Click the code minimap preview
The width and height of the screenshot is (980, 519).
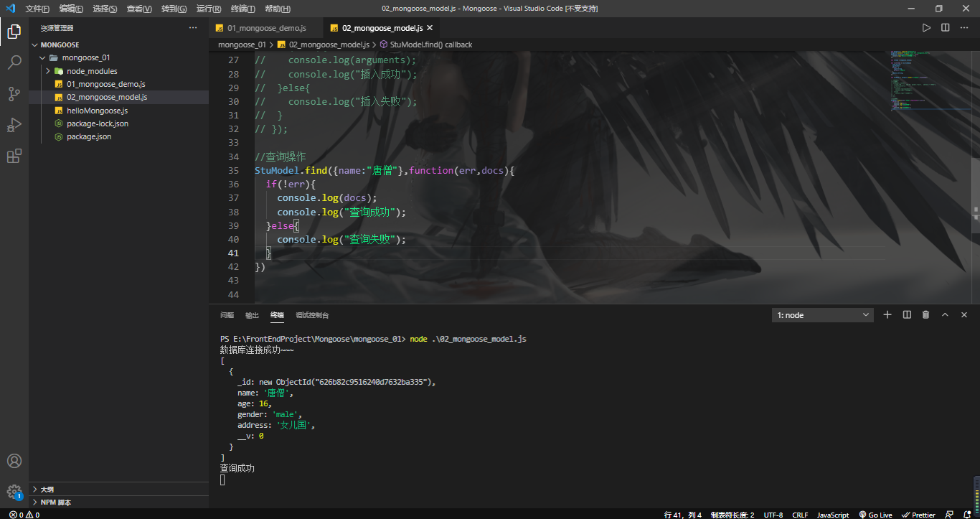(929, 80)
